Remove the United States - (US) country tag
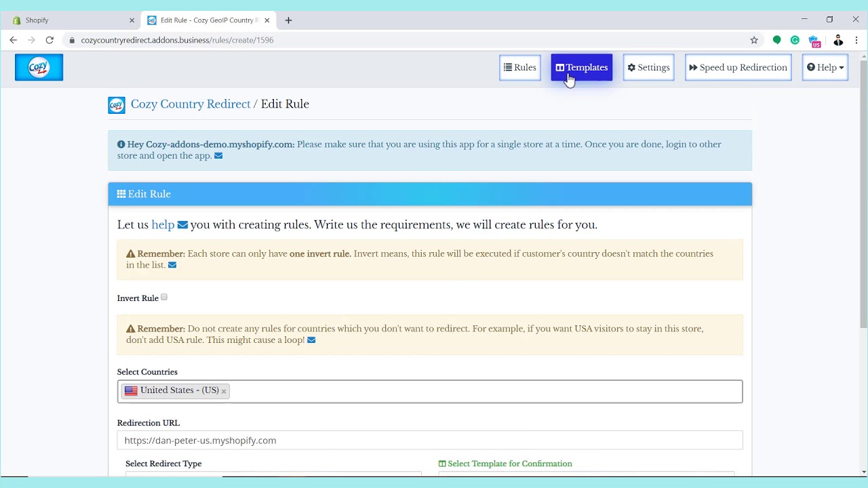 (x=224, y=391)
